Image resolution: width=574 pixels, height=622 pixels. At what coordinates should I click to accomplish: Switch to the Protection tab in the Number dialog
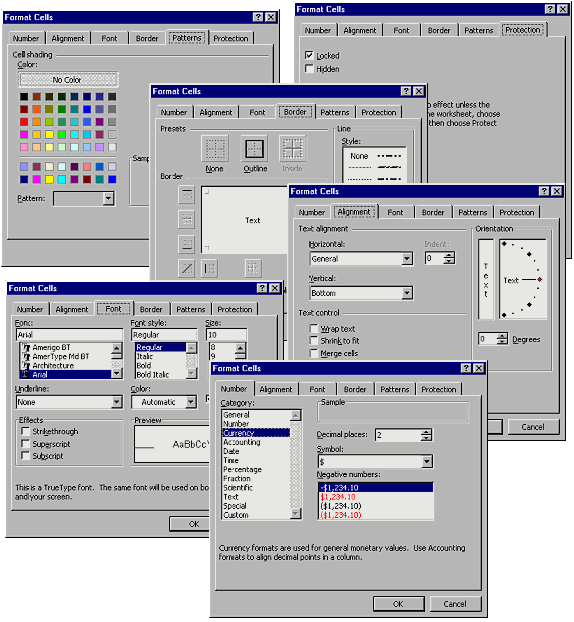438,390
